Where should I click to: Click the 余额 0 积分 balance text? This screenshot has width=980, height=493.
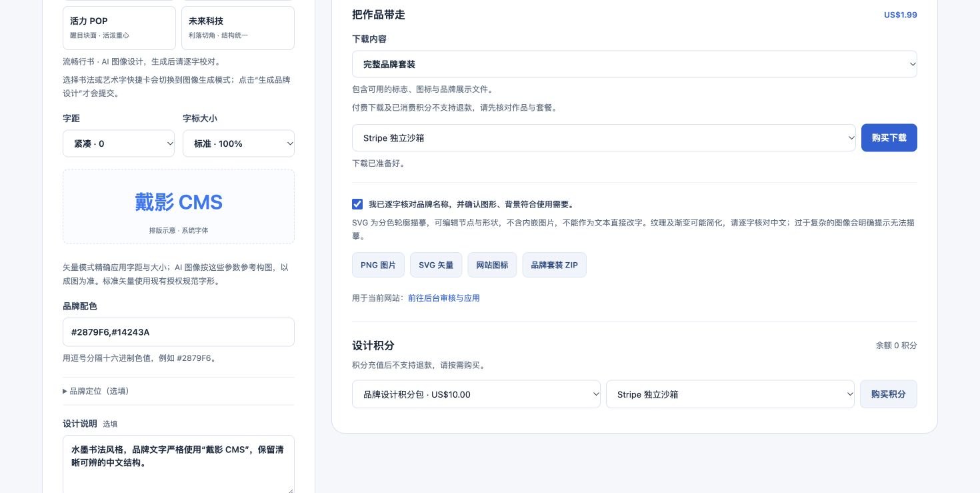click(x=897, y=346)
